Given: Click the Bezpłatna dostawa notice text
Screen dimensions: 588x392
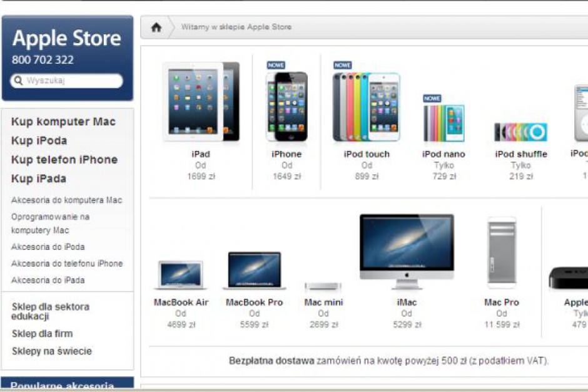Looking at the screenshot, I should click(388, 361).
